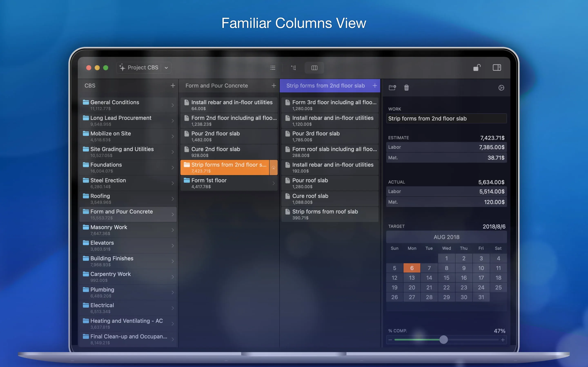Open Project CBS dropdown menu
Screen dimensions: 588x367
pyautogui.click(x=166, y=68)
